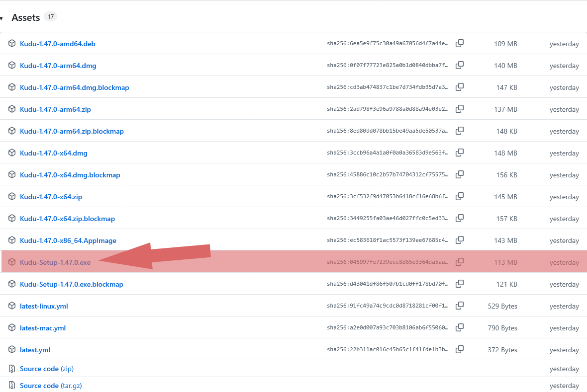Click yesterday timestamp for latest.yml

click(x=564, y=350)
